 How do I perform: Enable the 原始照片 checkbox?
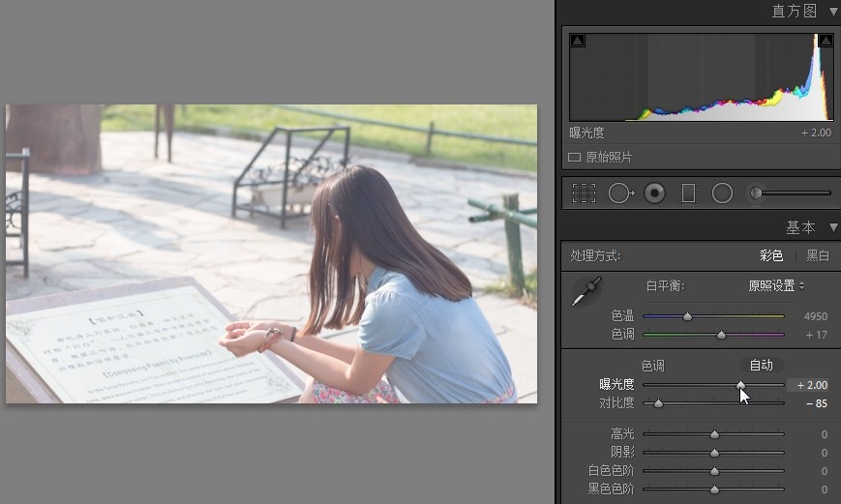pos(575,157)
